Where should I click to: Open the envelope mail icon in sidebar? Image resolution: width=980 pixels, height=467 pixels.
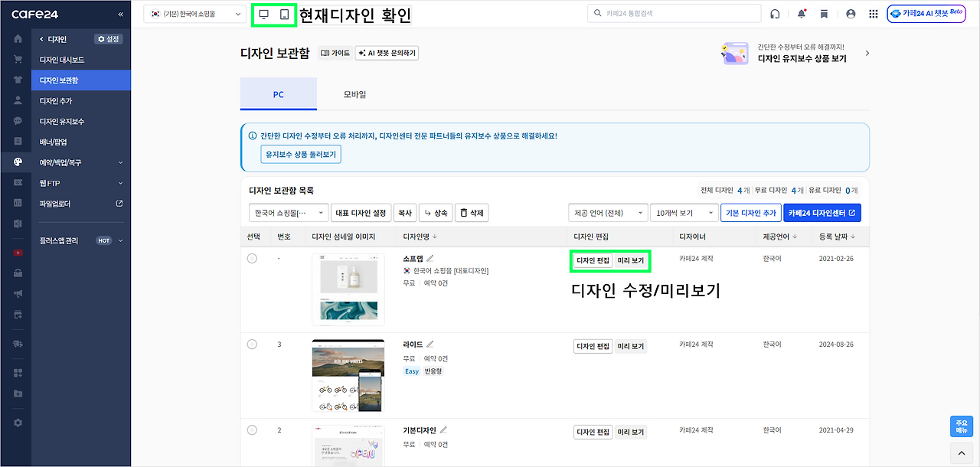coord(18,182)
